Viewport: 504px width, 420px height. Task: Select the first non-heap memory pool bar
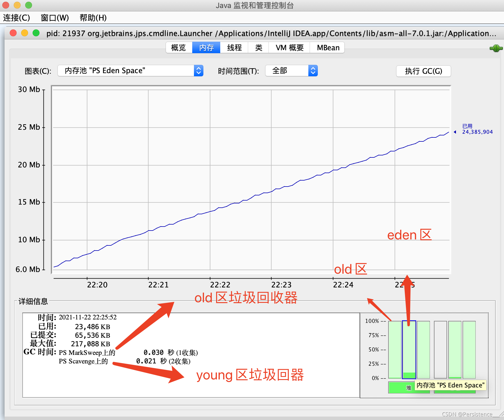click(440, 350)
